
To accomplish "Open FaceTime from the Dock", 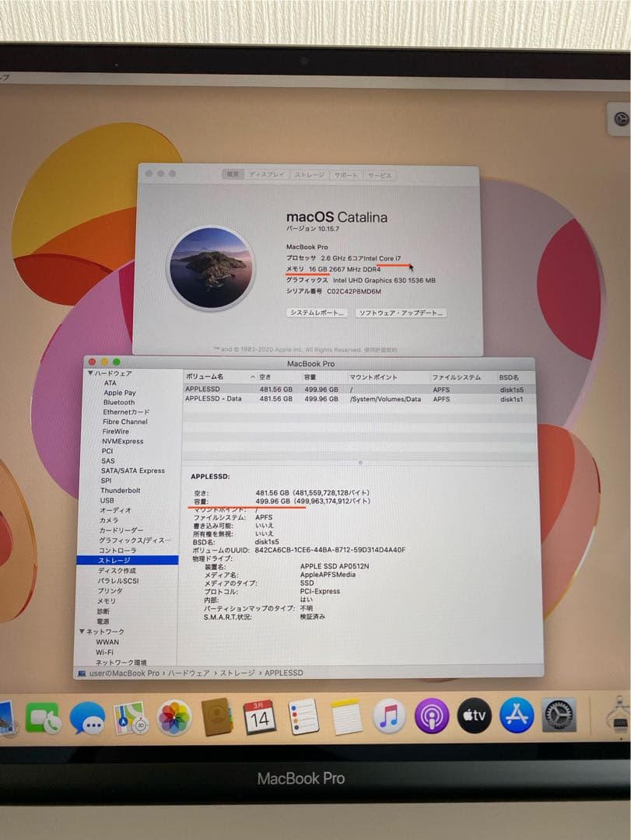I will (43, 719).
